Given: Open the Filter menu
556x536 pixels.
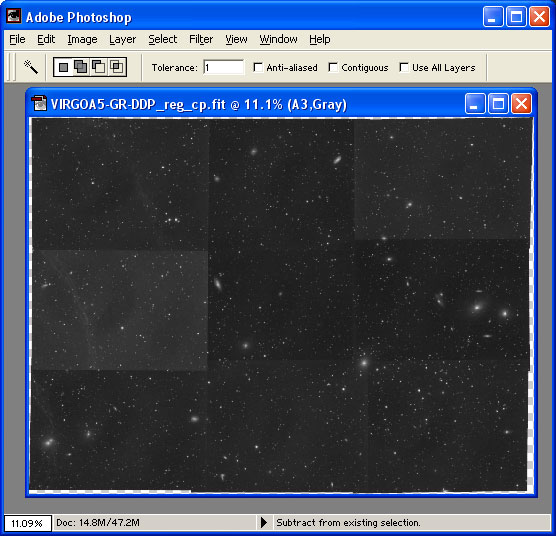Looking at the screenshot, I should [201, 39].
